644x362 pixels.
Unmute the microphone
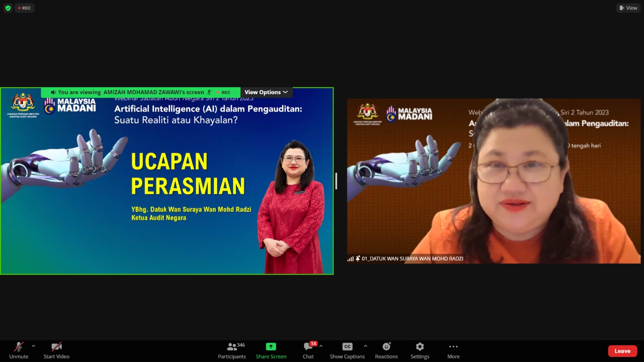tap(19, 350)
